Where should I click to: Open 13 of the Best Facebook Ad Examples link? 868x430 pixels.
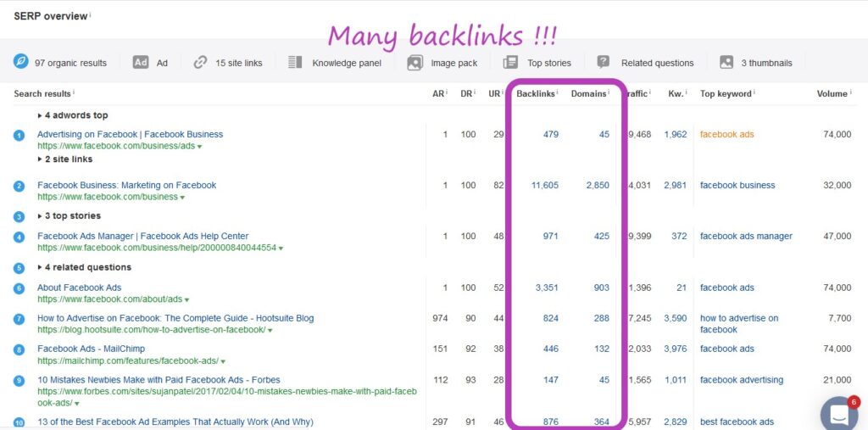point(175,422)
